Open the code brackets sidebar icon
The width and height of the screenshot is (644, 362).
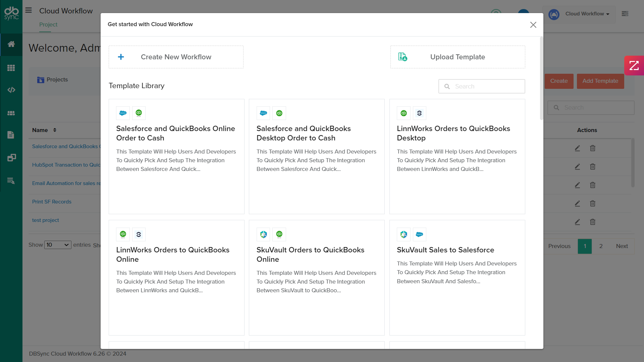click(11, 90)
